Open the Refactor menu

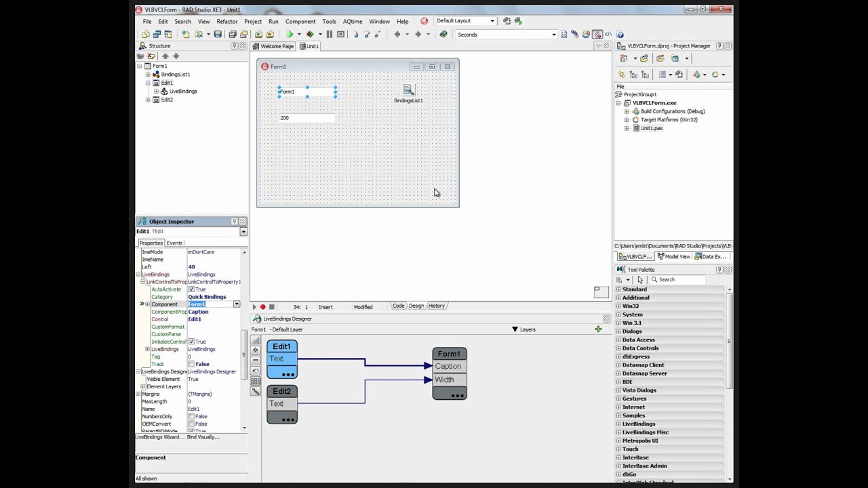227,22
